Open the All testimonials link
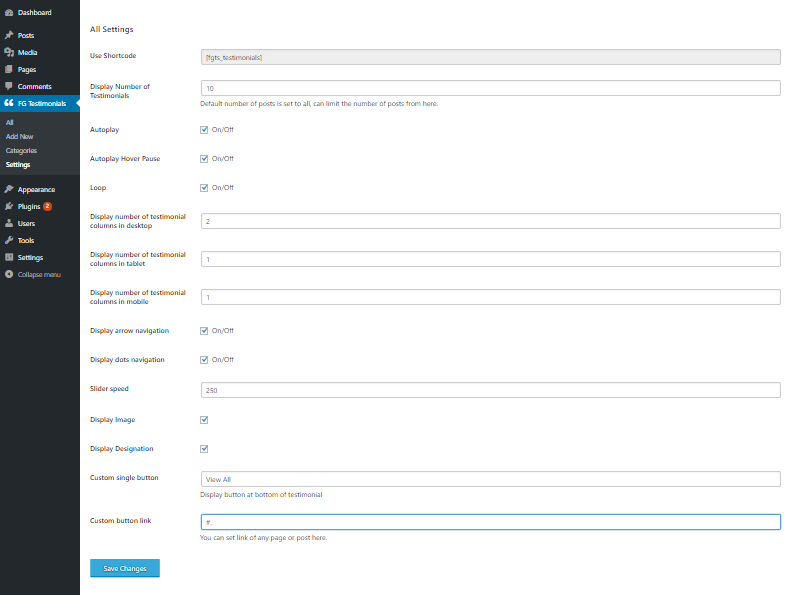This screenshot has width=791, height=595. tap(9, 122)
